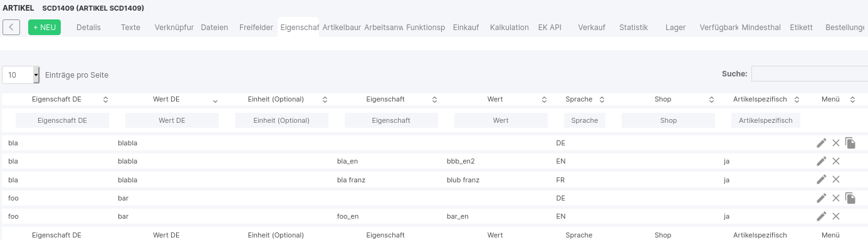Delete the bla franz FR row

click(835, 179)
